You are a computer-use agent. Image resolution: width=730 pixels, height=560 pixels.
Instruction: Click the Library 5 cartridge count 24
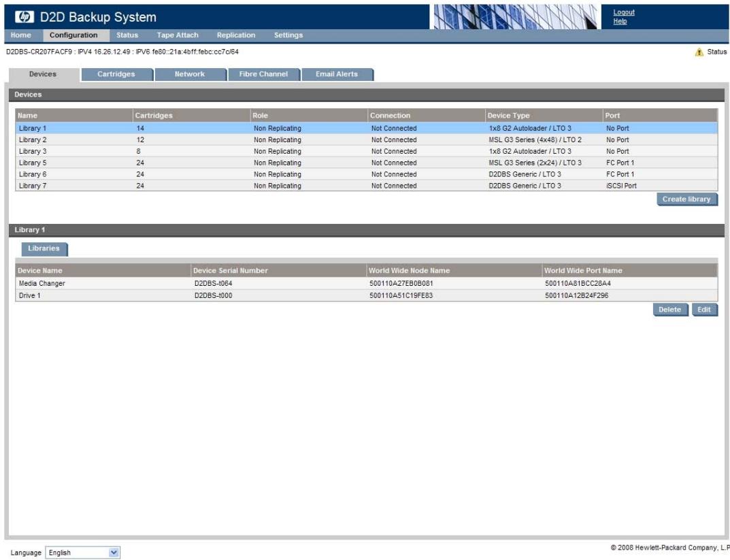(140, 163)
